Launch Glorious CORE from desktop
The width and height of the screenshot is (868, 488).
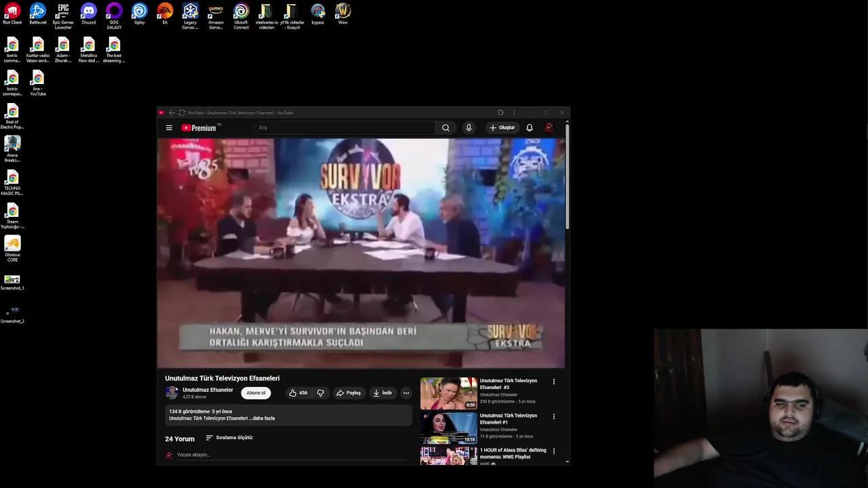point(12,249)
